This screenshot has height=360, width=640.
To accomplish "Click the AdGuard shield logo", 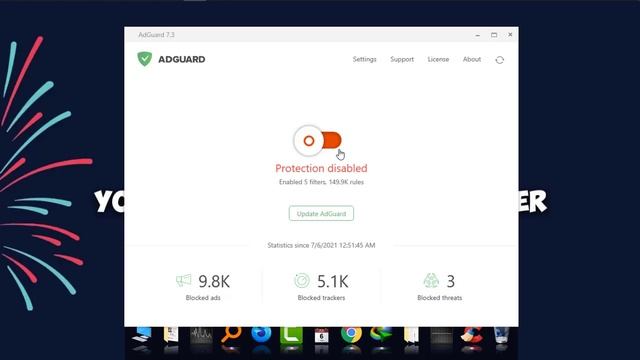I will pyautogui.click(x=144, y=59).
